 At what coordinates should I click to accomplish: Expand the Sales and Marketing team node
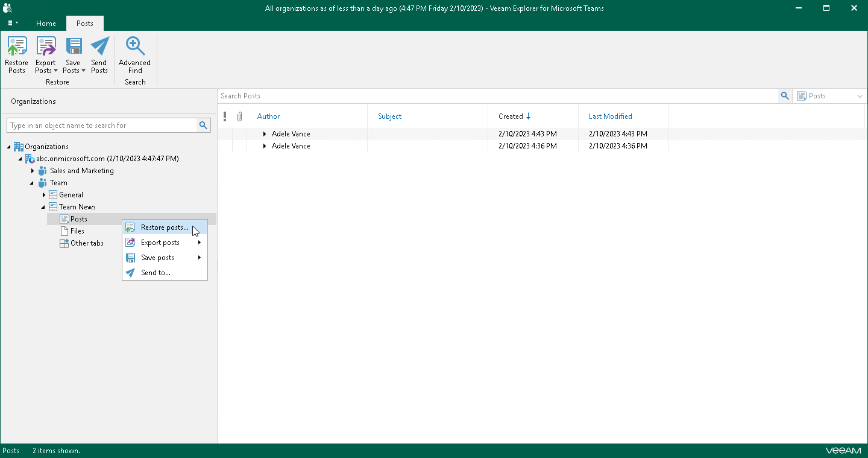[x=33, y=171]
